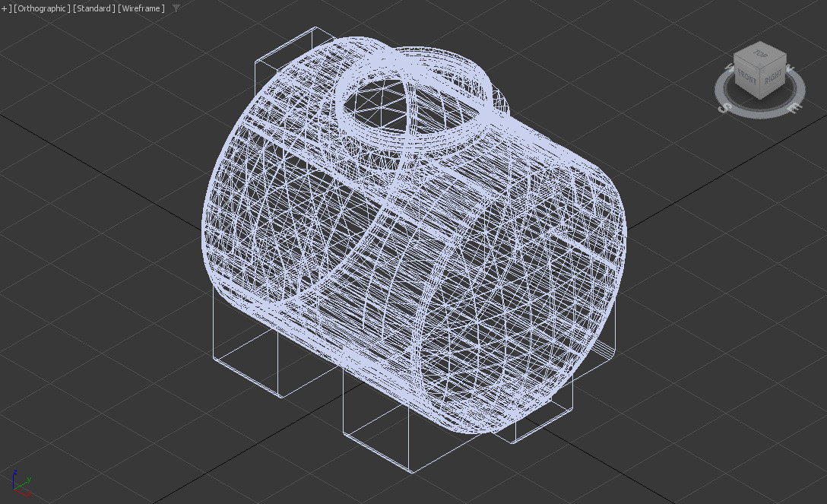Select the TOP face of the ViewCube

click(760, 54)
